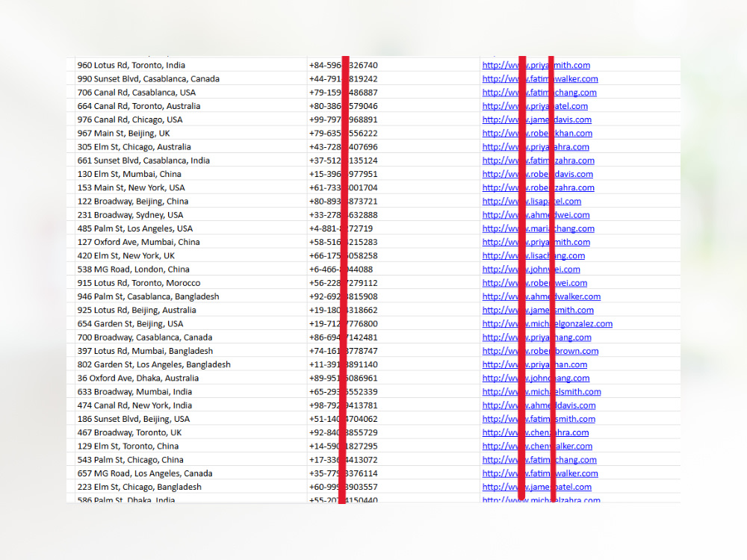Select the '925 Lotus Rd, Beijing, Australia' address
This screenshot has height=560, width=747.
(136, 311)
